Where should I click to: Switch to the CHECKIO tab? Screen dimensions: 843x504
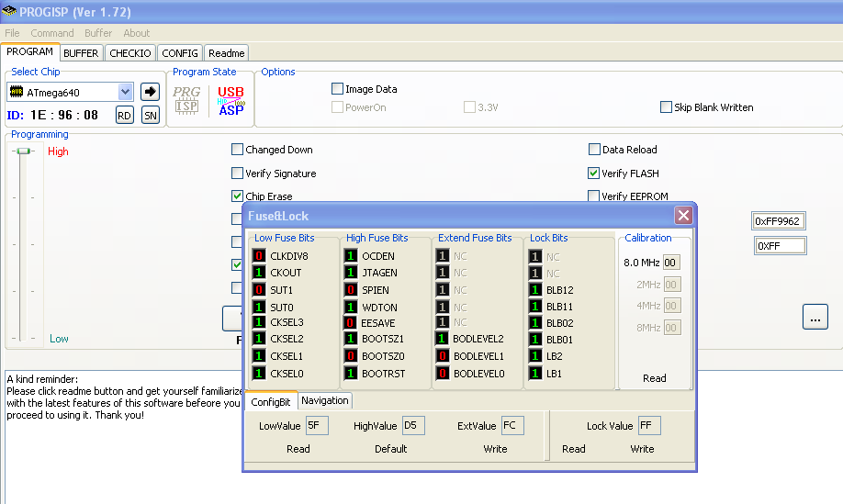(130, 53)
